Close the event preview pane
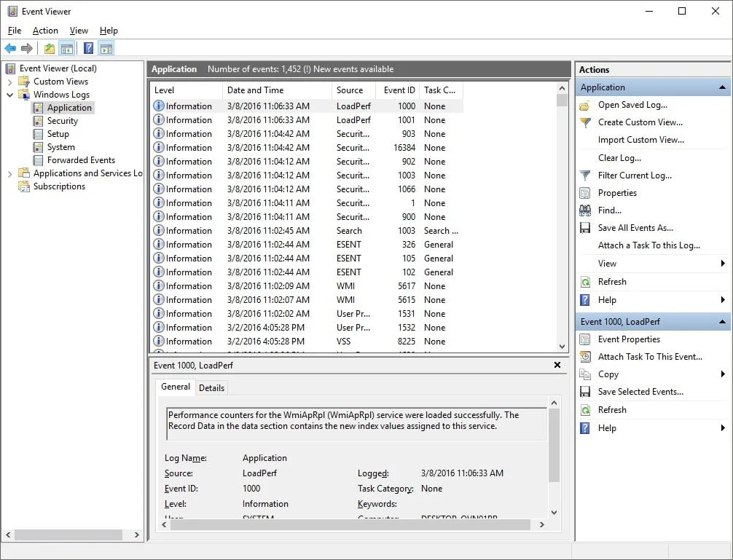Viewport: 733px width, 560px height. click(x=557, y=365)
